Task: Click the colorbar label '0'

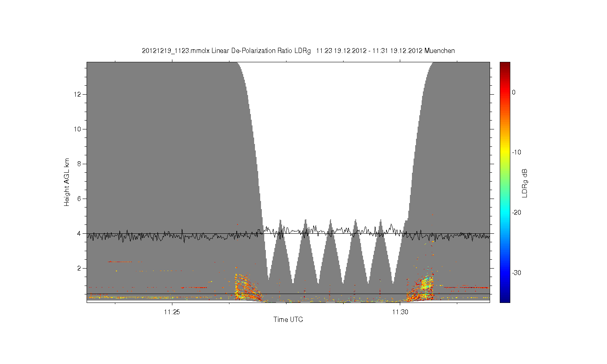Action: pos(514,93)
